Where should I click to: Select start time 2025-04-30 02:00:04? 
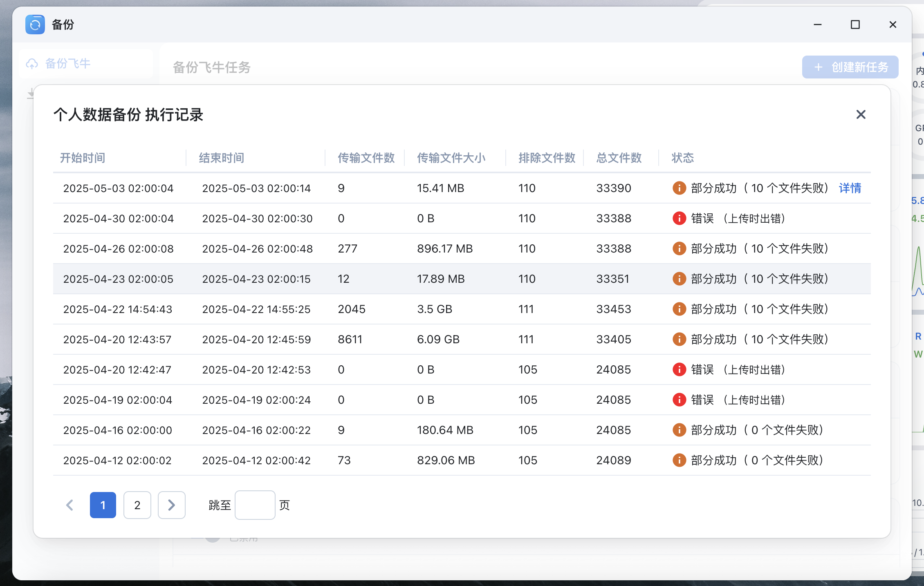tap(118, 218)
